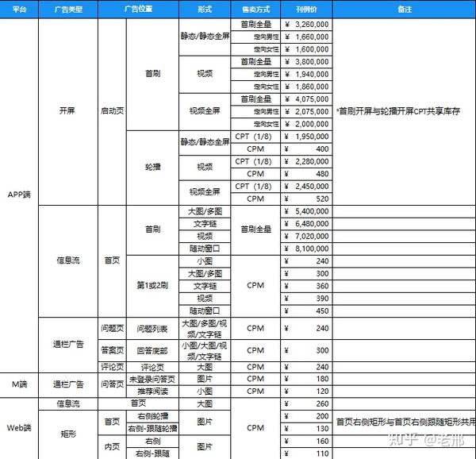Select the 3,800,000 price cell
476x459 pixels.
[x=306, y=62]
